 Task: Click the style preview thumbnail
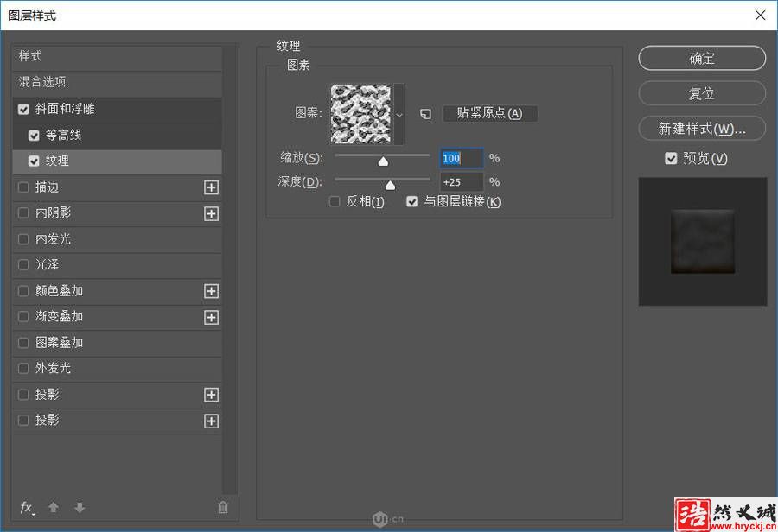[x=703, y=242]
